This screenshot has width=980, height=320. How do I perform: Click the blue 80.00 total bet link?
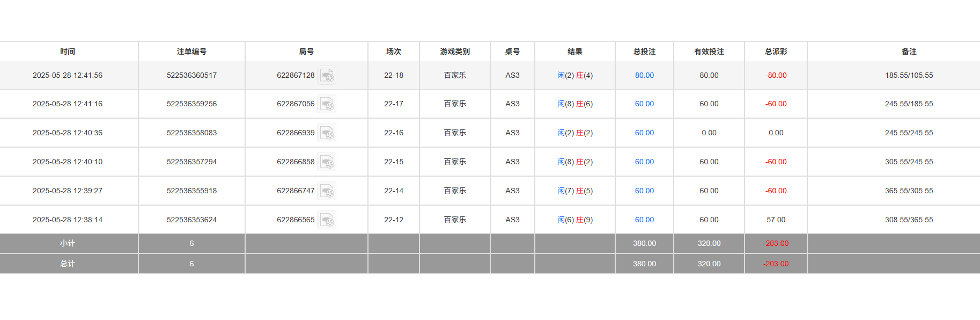coord(644,76)
